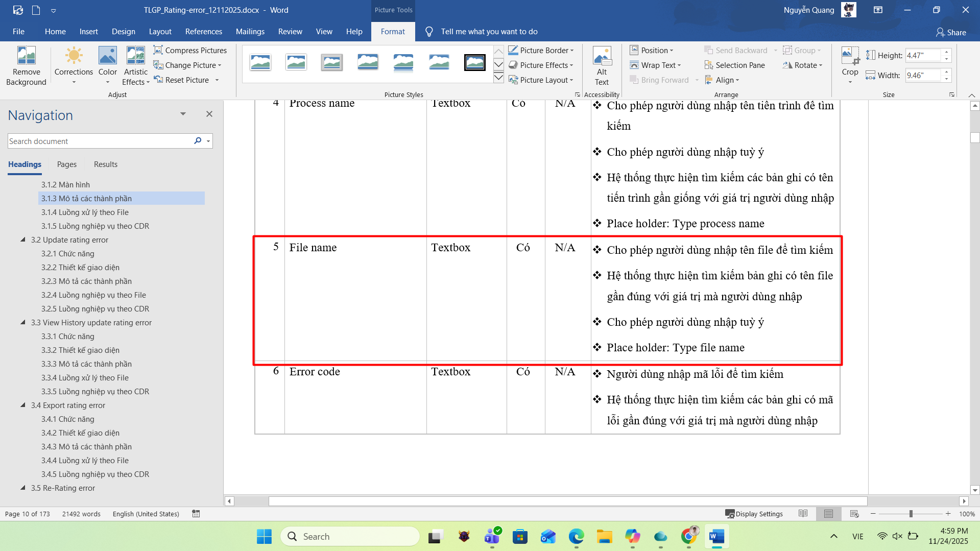The height and width of the screenshot is (551, 980).
Task: Open the Selection Pane
Action: point(734,65)
